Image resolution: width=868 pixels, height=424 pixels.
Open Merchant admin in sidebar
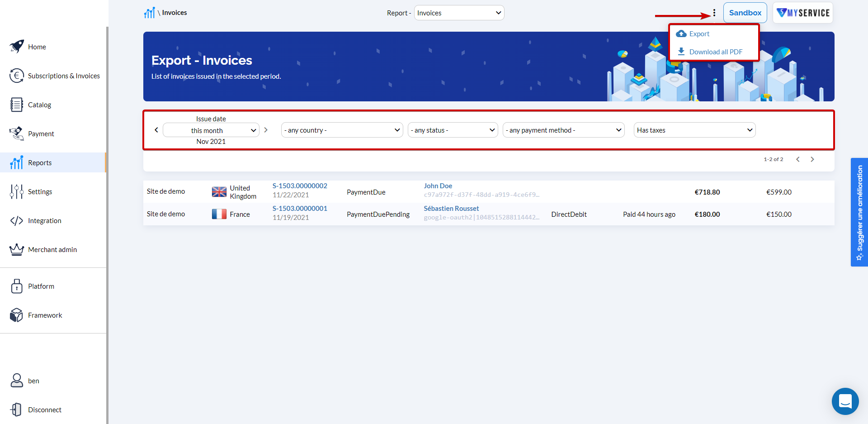pos(53,249)
